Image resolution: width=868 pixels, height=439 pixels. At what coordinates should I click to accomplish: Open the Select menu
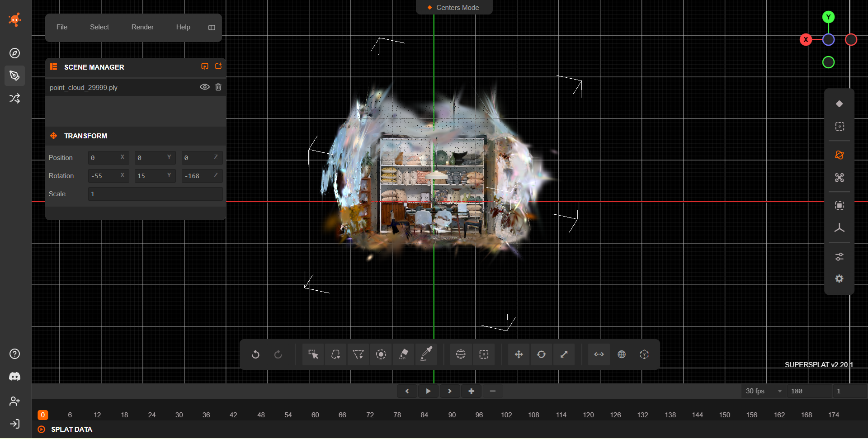99,27
